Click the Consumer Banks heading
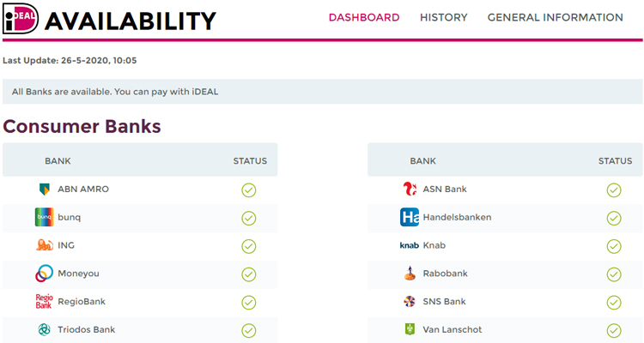 coord(82,126)
